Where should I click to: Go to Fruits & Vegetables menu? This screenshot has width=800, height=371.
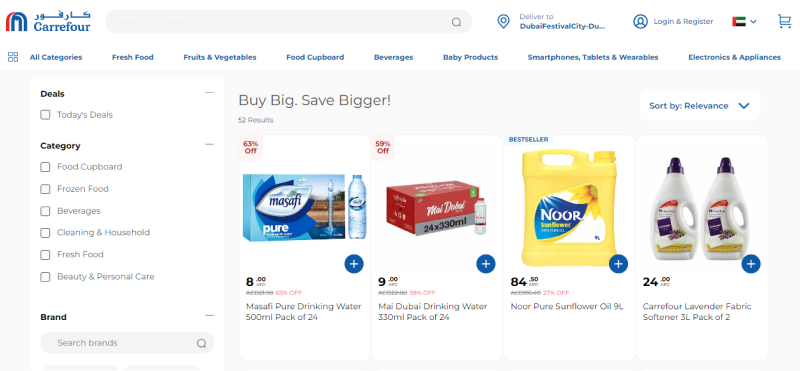click(220, 57)
